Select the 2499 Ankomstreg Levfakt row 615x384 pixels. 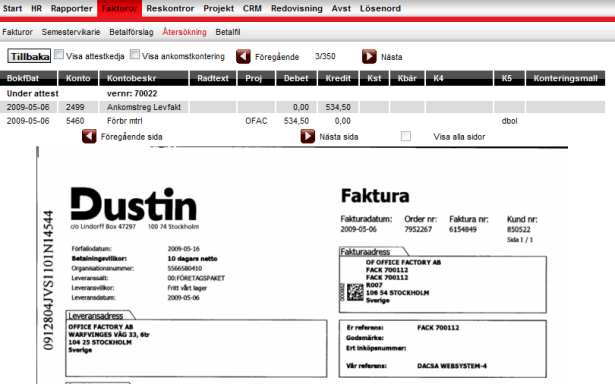click(302, 107)
